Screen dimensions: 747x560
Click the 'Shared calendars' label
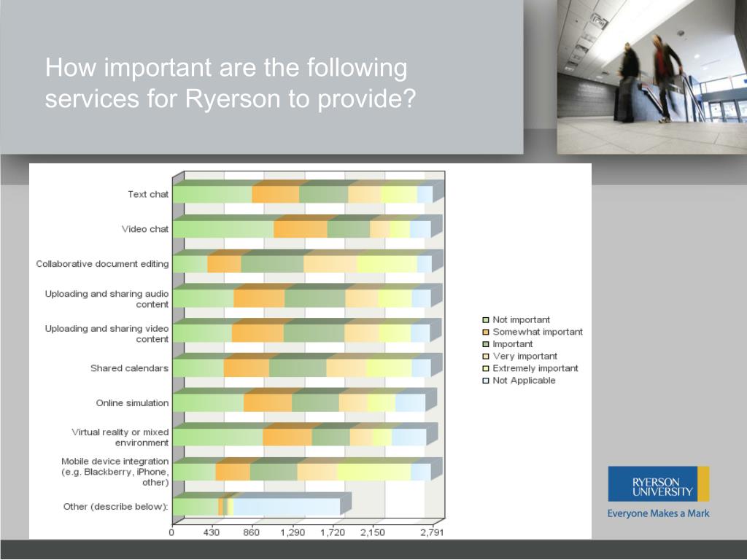click(x=130, y=368)
